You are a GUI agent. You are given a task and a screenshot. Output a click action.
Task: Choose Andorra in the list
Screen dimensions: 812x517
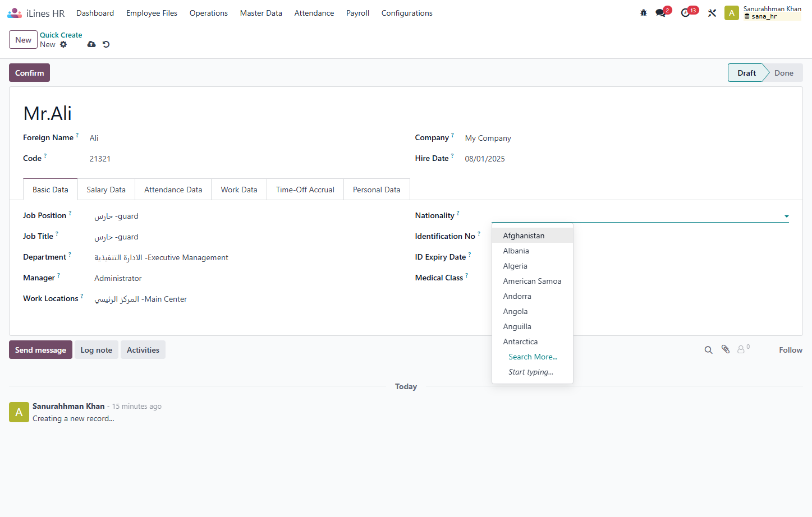pos(533,296)
